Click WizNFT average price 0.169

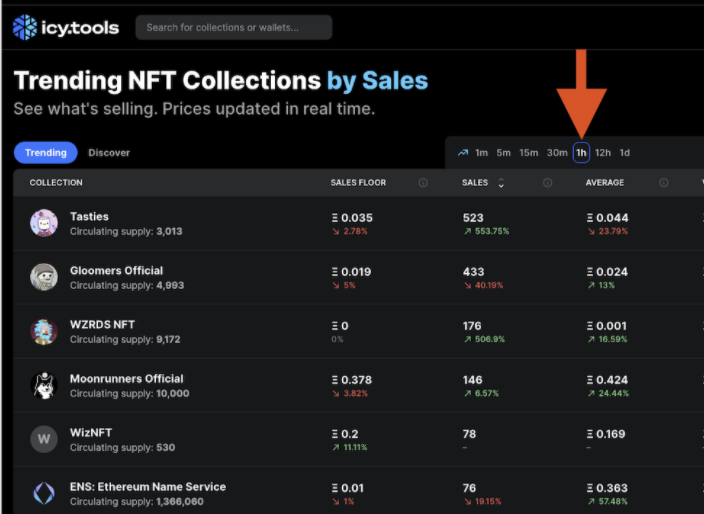(x=606, y=434)
